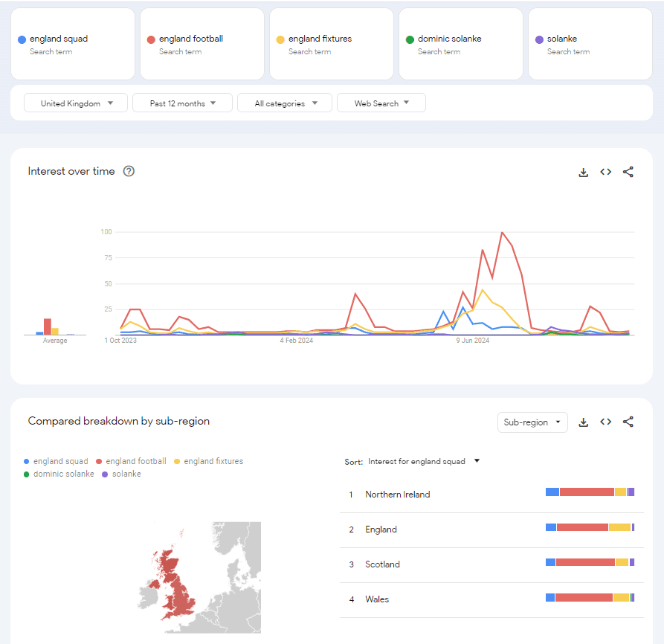Open the United Kingdom region selector
This screenshot has width=664, height=644.
(75, 103)
